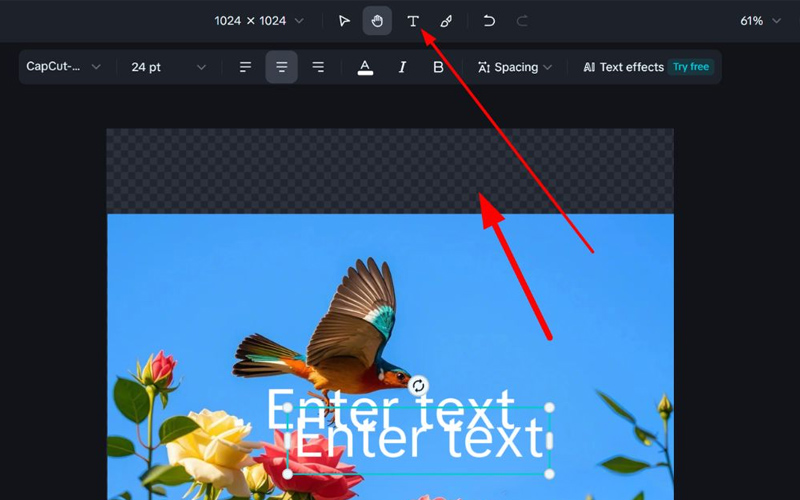Click the redo arrow icon
This screenshot has height=500, width=800.
[x=522, y=21]
